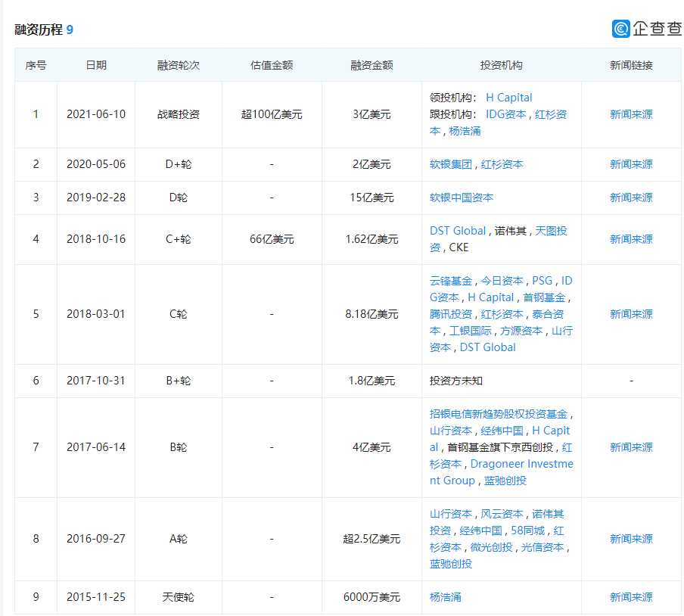Screen dimensions: 684x616
Task: Open DST Global link in C轮 row
Action: pos(488,347)
